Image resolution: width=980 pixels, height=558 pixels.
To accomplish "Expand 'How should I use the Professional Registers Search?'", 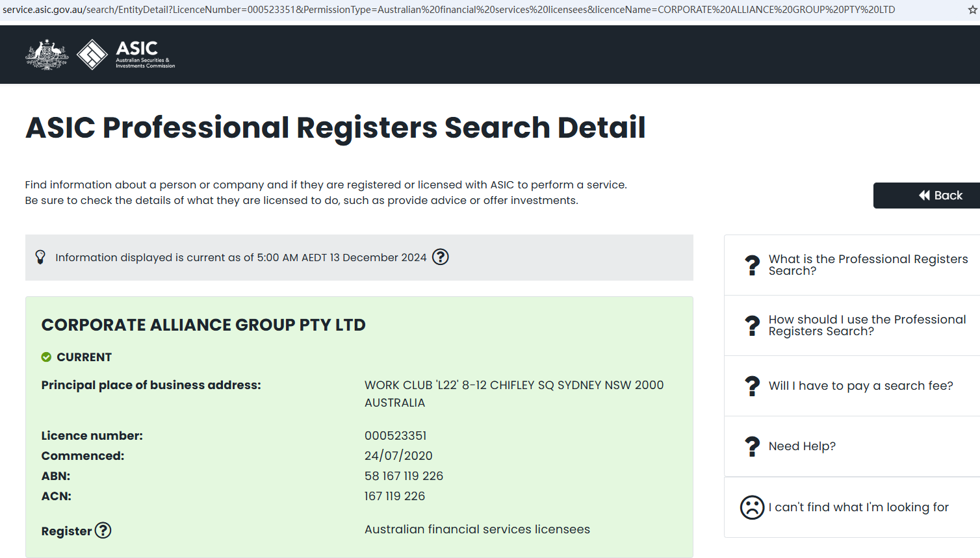I will (867, 325).
